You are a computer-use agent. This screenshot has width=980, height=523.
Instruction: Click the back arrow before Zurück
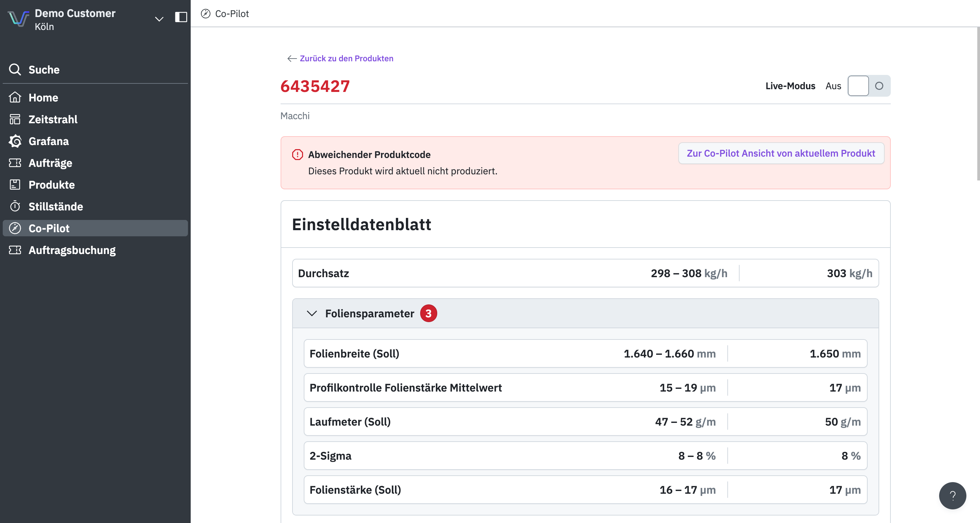coord(292,59)
